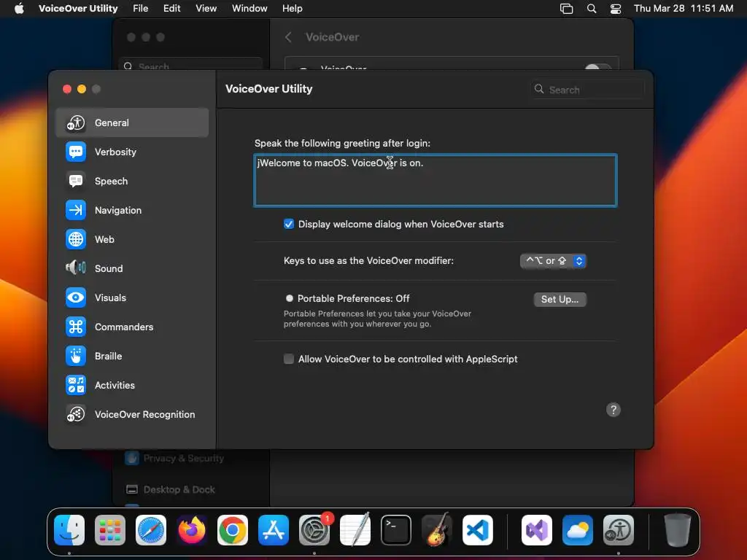The height and width of the screenshot is (560, 747).
Task: Open TextEdit from the Dock
Action: 355,530
